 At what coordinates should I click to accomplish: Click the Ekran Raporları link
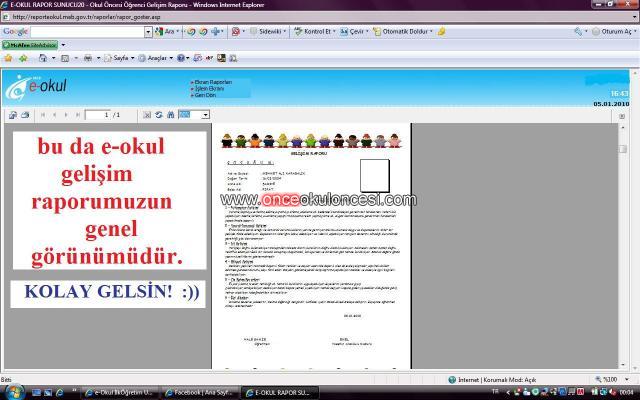(x=213, y=80)
